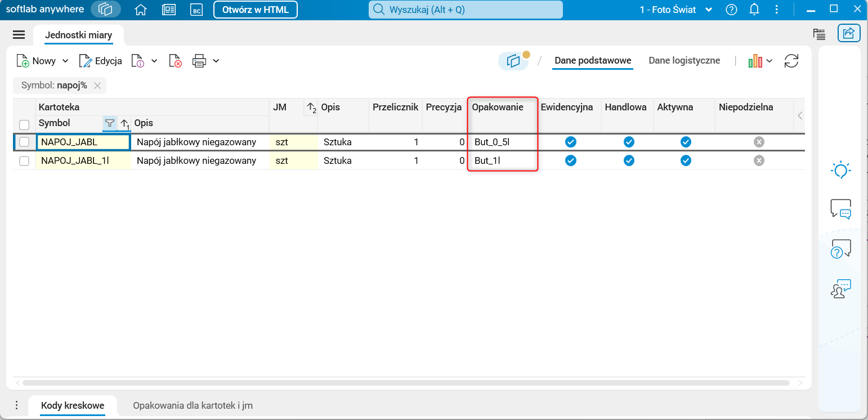This screenshot has width=868, height=420.
Task: Click the sort arrow in the JM header
Action: click(310, 108)
